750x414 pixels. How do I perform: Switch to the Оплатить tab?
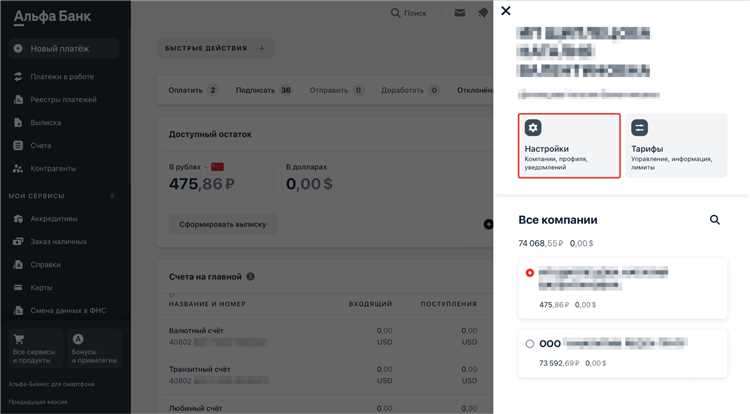(x=192, y=90)
